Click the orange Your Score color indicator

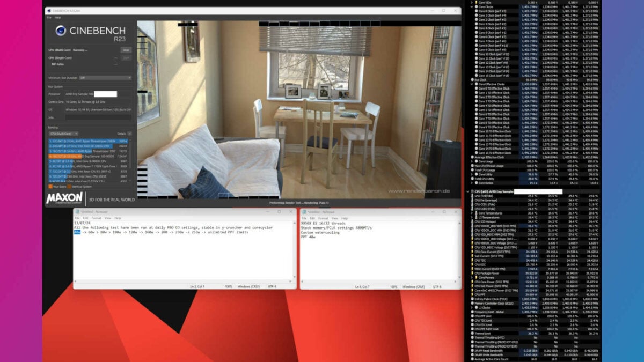point(50,187)
